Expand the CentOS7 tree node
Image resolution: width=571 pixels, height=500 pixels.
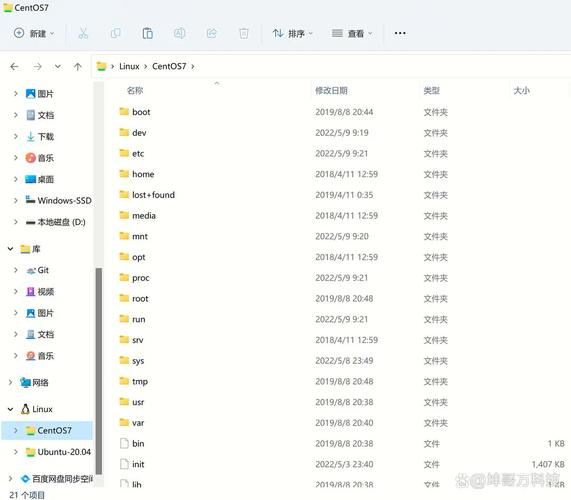pyautogui.click(x=15, y=430)
